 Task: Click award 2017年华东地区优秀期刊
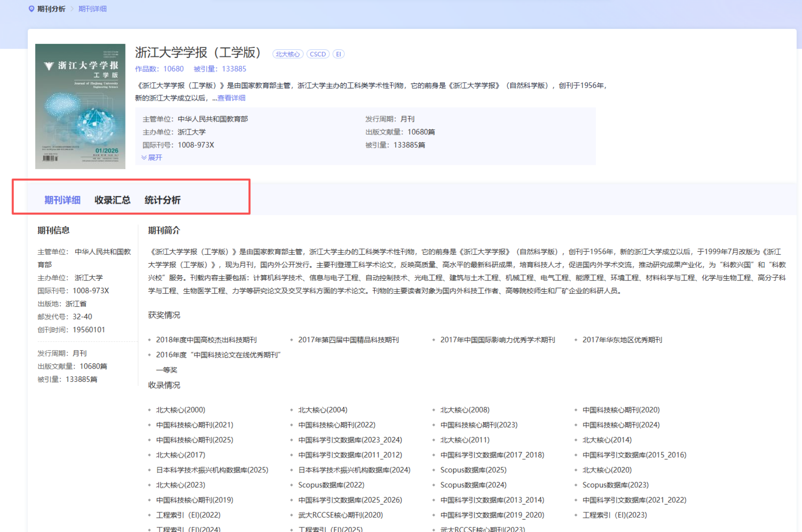point(622,340)
